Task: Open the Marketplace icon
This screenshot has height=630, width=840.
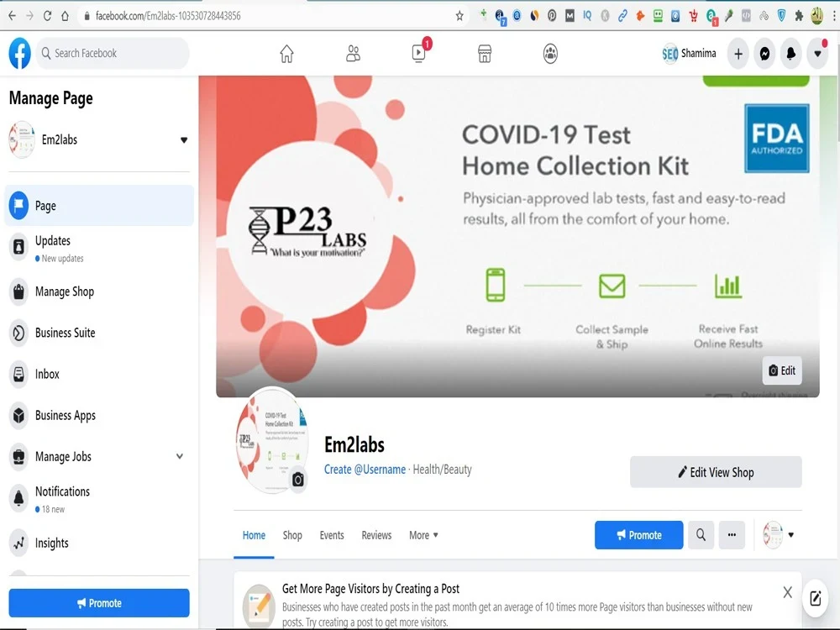Action: click(x=485, y=54)
